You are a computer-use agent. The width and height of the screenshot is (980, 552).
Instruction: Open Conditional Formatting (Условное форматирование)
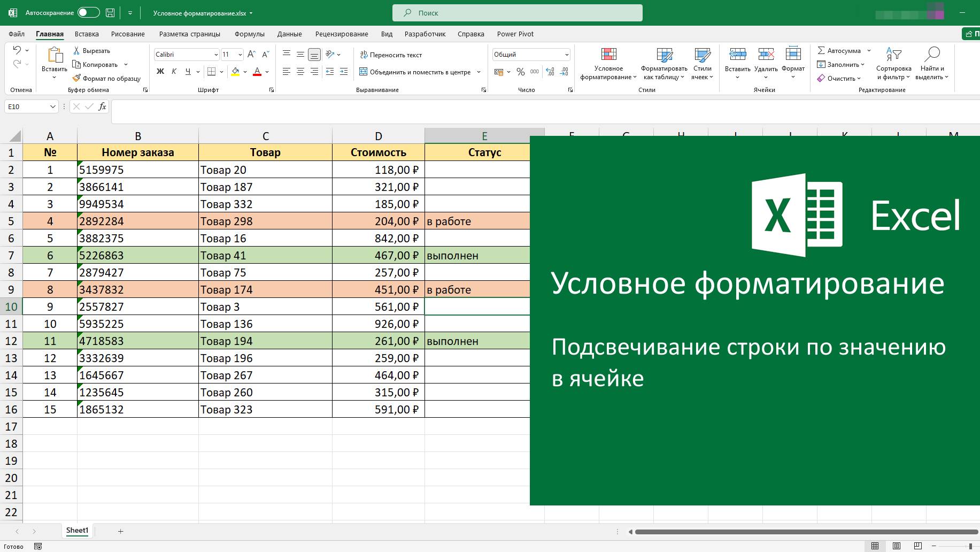pos(608,63)
